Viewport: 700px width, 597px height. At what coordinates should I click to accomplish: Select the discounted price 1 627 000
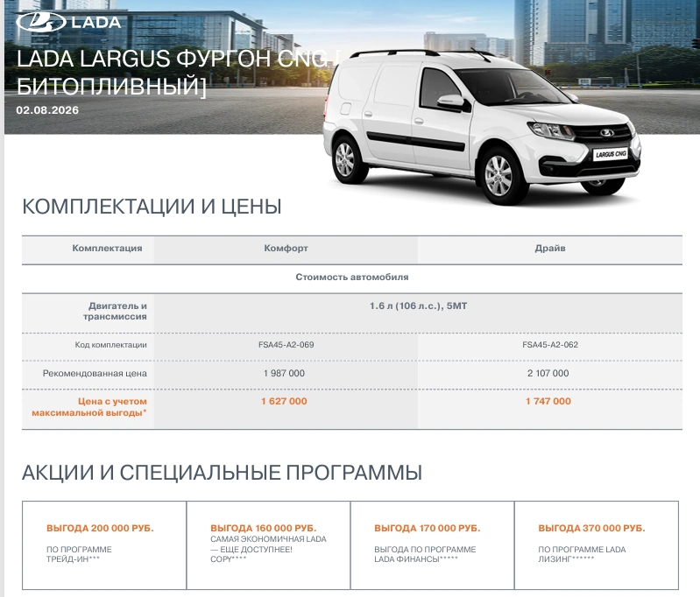pyautogui.click(x=285, y=401)
